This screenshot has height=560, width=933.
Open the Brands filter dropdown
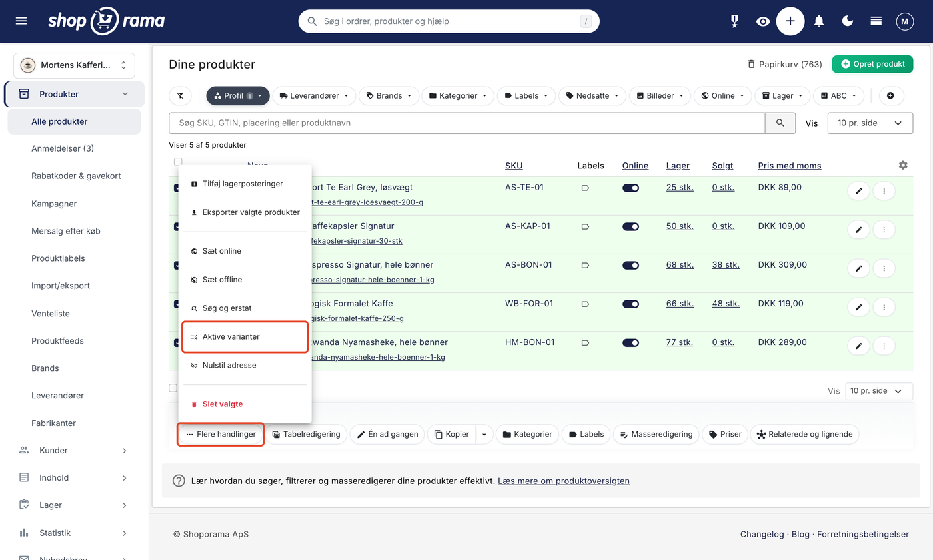point(389,96)
